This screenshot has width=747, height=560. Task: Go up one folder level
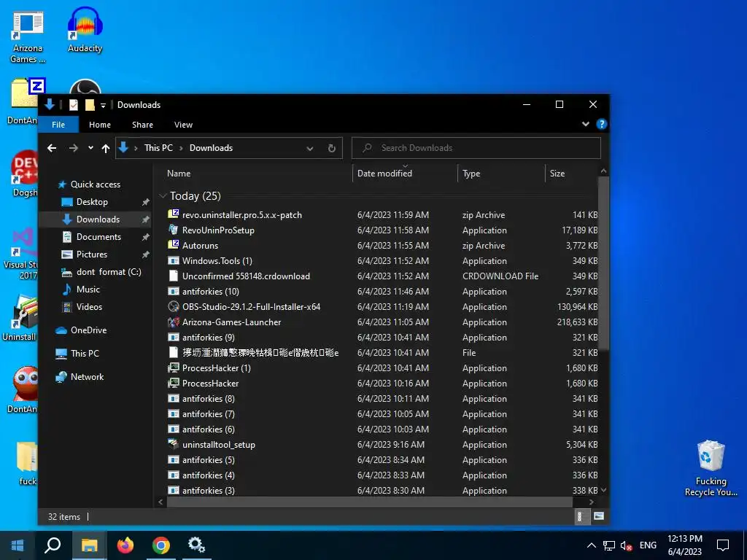click(106, 148)
